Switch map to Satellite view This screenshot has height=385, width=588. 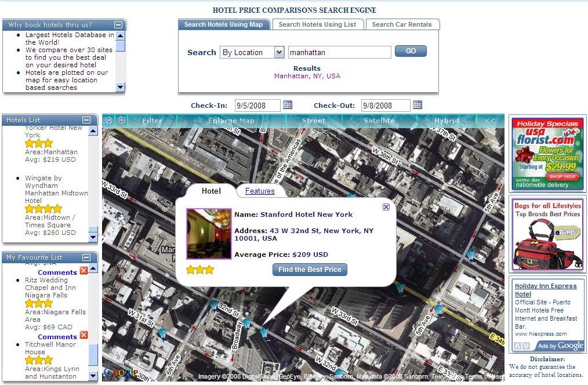click(x=379, y=121)
